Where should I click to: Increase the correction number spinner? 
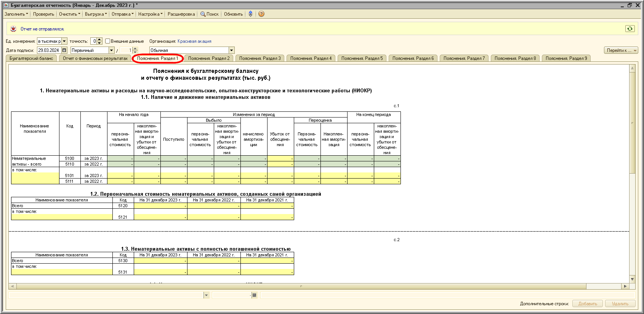[135, 49]
